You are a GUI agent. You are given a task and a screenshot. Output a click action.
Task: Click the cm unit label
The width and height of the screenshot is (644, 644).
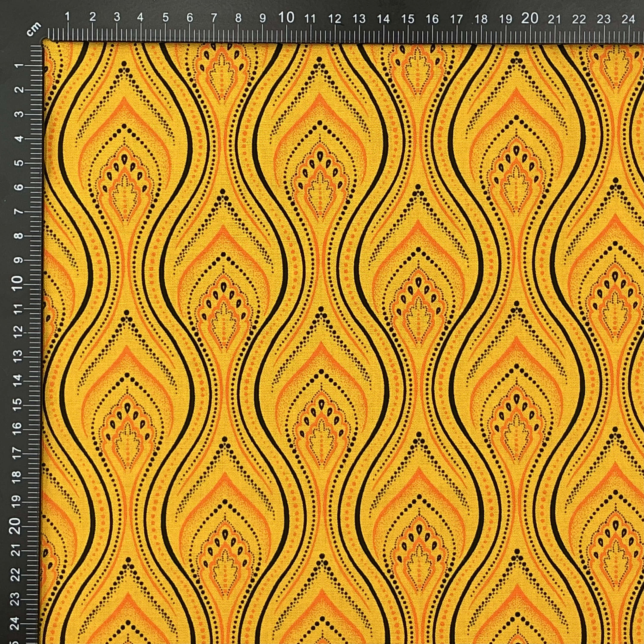(x=34, y=29)
